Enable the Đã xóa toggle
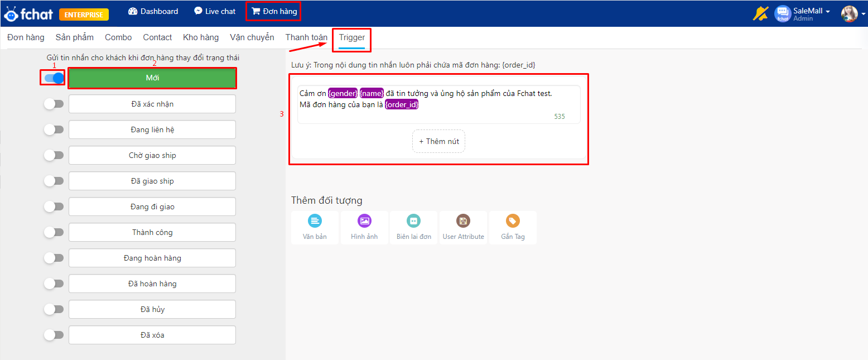868x360 pixels. [x=54, y=335]
